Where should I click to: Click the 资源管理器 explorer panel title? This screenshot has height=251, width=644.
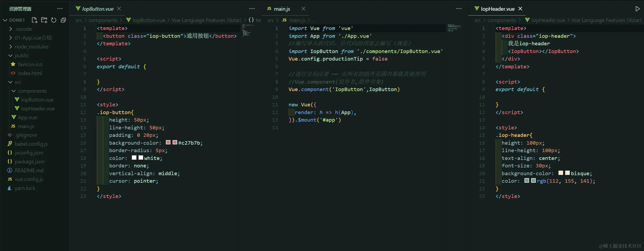(x=20, y=9)
